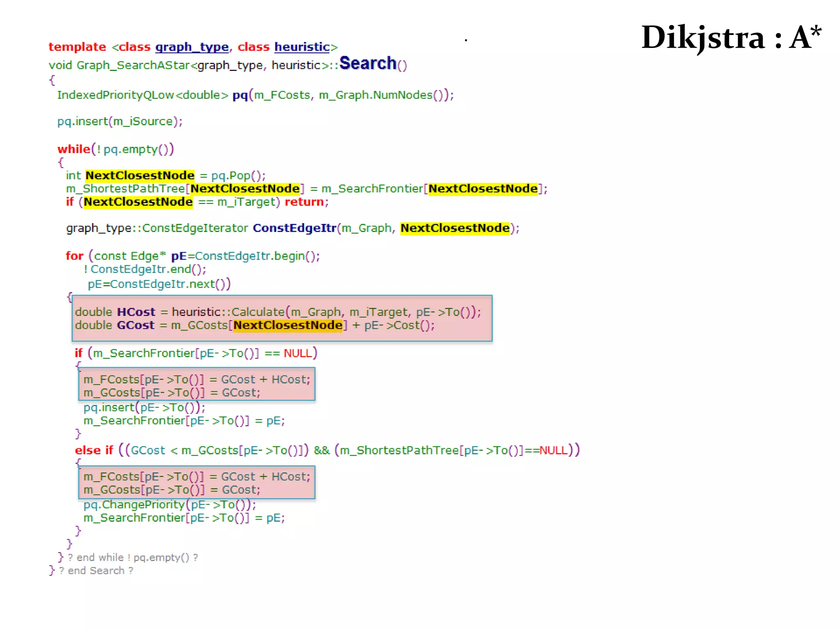840x630 pixels.
Task: Click the red return keyword
Action: [304, 202]
